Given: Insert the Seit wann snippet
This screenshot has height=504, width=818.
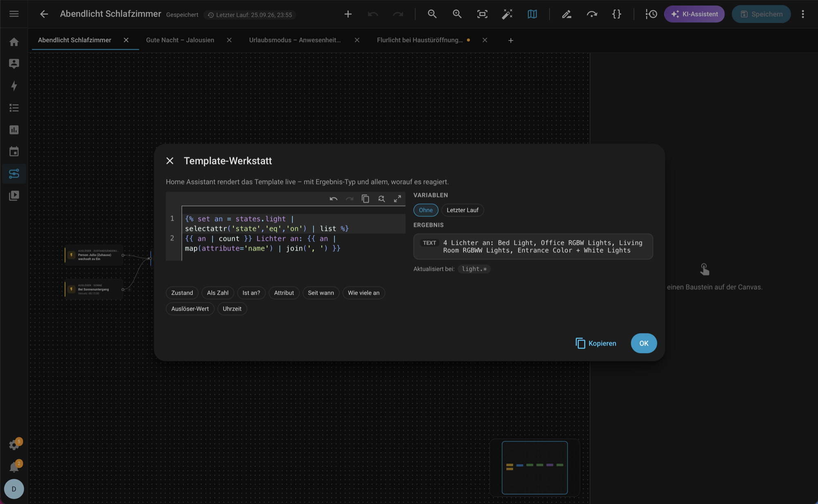Looking at the screenshot, I should click(x=321, y=293).
